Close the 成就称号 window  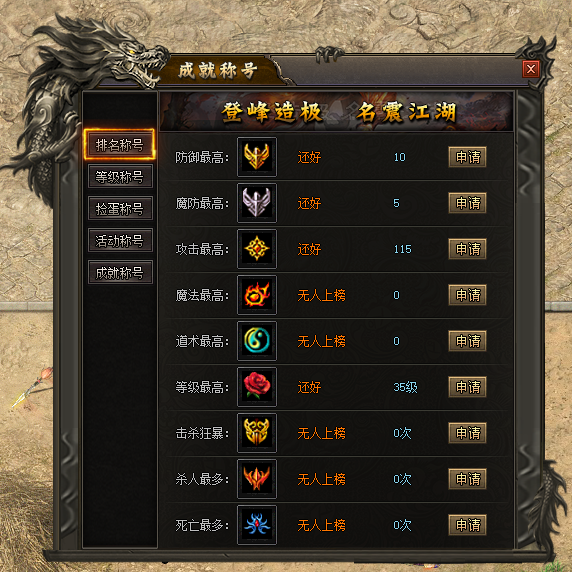pos(530,69)
